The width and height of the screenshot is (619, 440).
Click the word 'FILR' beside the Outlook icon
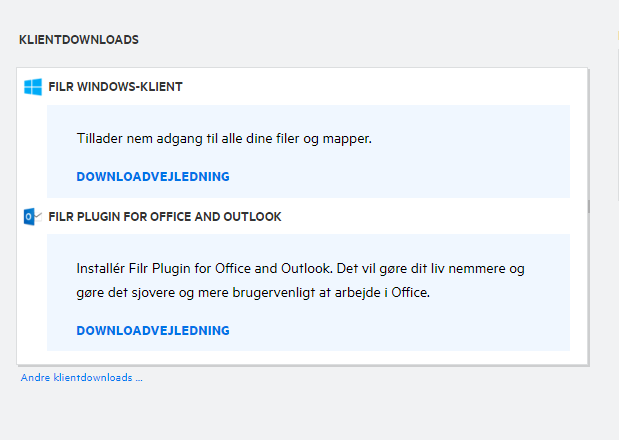click(x=60, y=216)
